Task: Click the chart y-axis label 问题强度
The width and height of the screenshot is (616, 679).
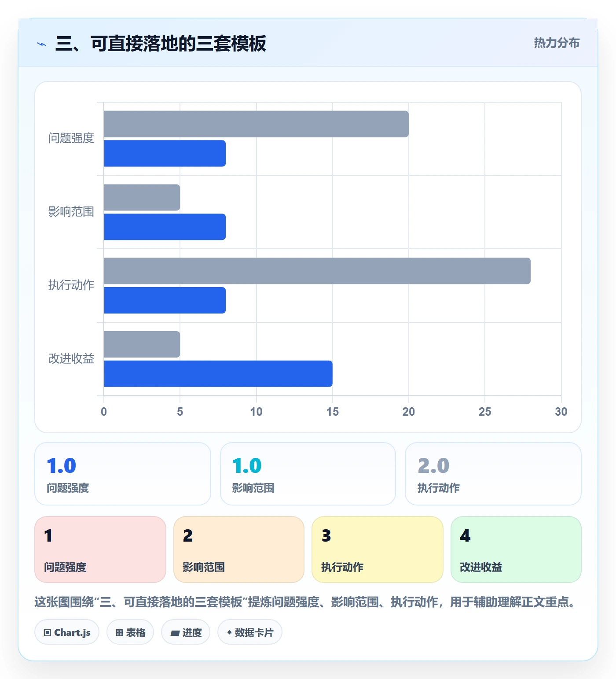Action: [71, 138]
